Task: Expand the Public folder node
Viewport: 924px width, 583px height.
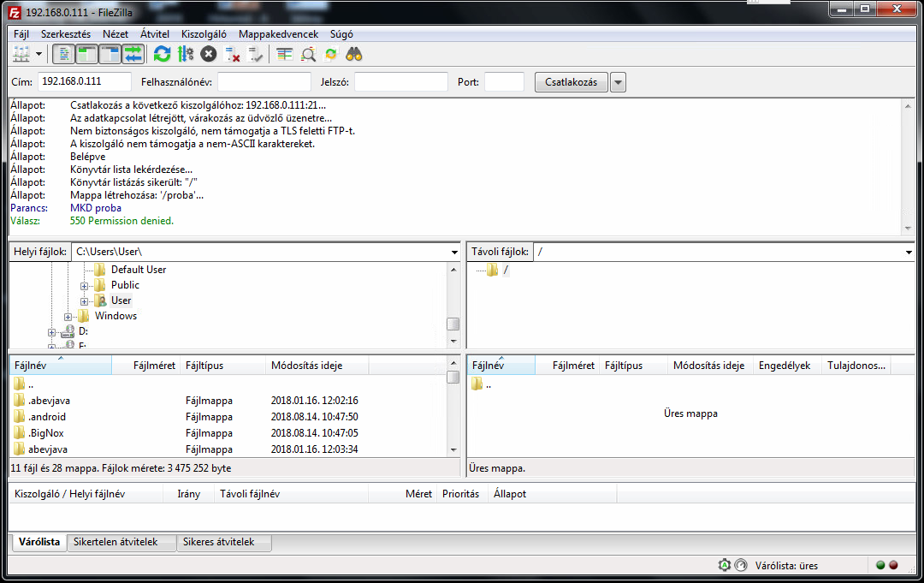Action: pyautogui.click(x=84, y=286)
